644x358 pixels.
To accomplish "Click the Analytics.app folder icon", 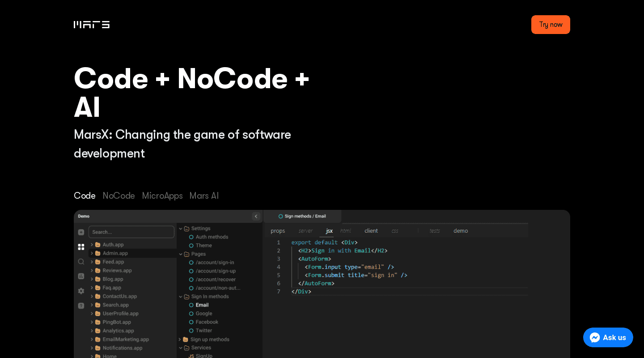I will 98,331.
